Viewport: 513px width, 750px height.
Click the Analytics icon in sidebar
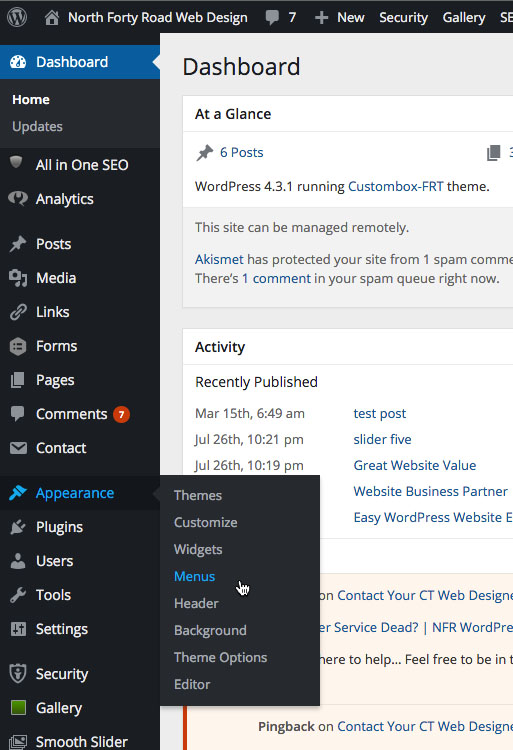click(x=18, y=199)
